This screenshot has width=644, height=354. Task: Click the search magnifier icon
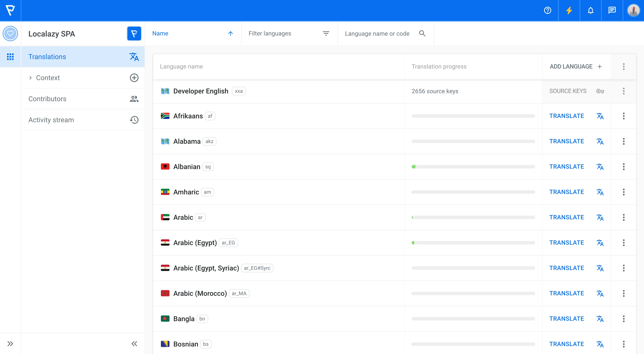click(422, 34)
